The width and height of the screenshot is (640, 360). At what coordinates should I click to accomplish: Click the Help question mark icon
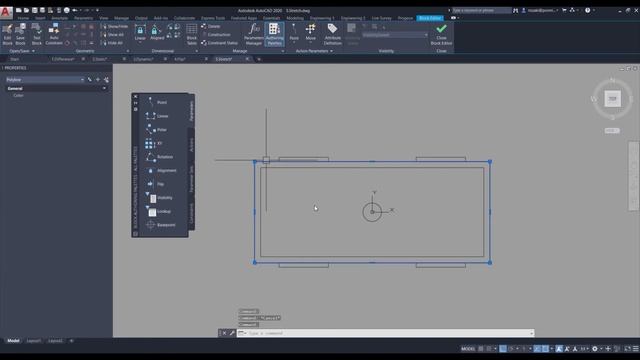pos(587,10)
